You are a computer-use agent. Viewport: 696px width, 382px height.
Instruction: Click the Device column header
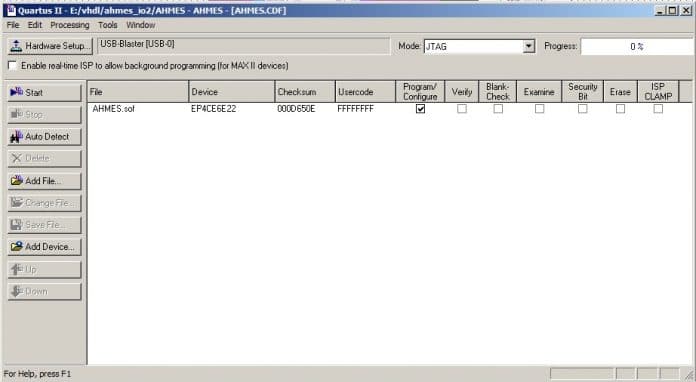tap(232, 92)
